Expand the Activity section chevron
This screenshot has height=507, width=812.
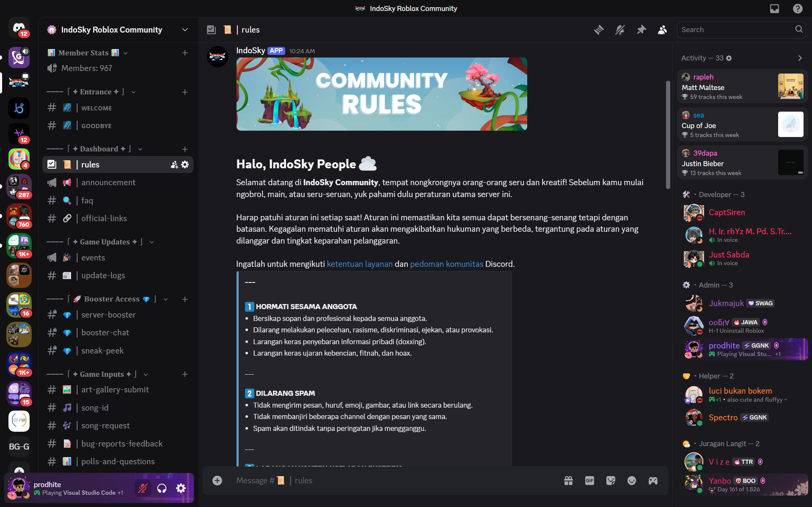(800, 58)
